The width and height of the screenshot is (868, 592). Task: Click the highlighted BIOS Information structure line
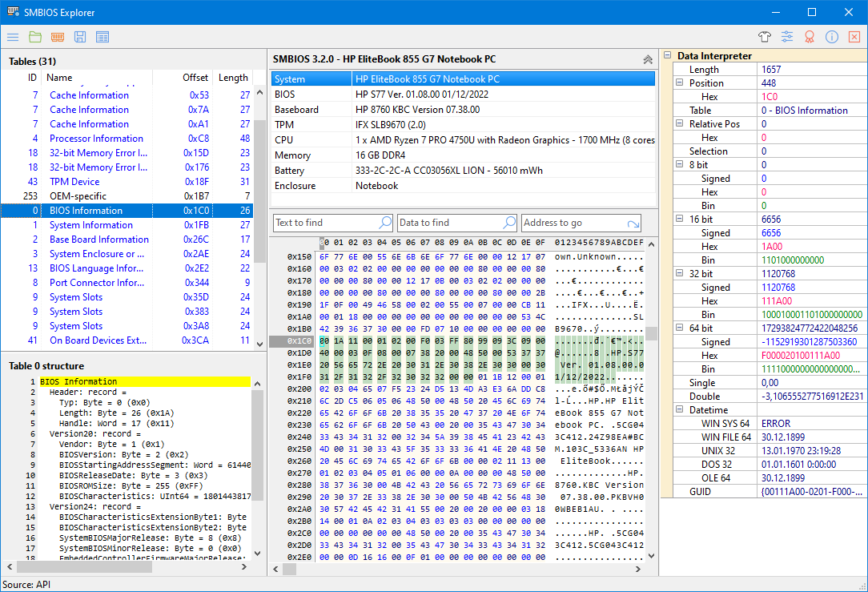point(144,381)
